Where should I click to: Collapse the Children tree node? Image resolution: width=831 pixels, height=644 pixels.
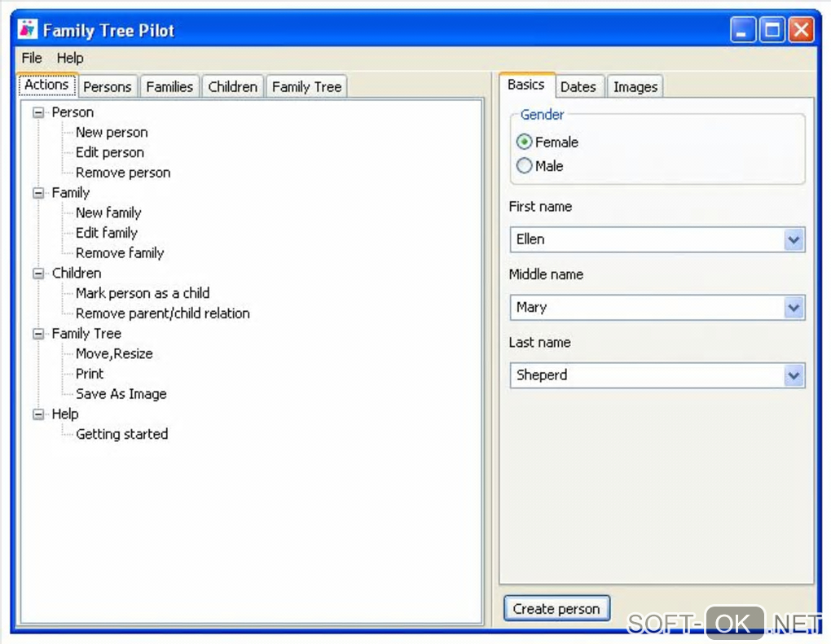point(38,274)
